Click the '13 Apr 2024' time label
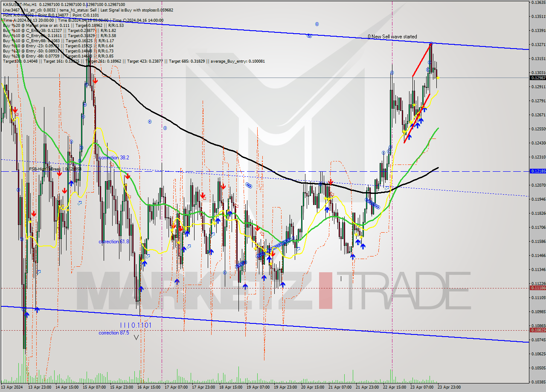 [12, 387]
